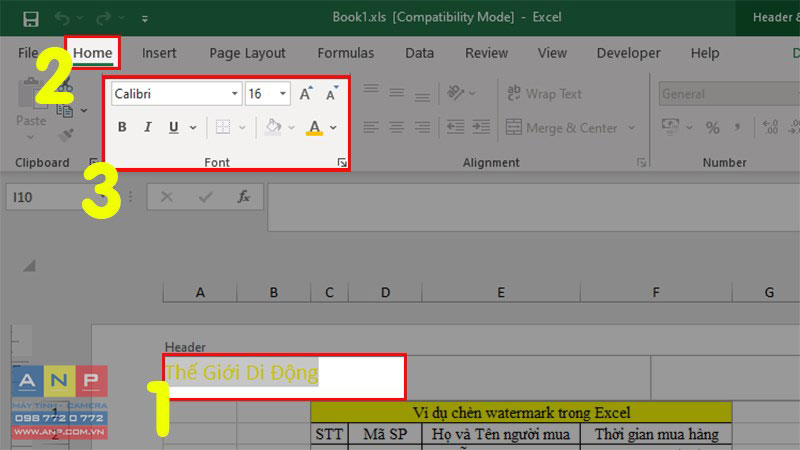Click Comma Style icon
This screenshot has height=450, width=800.
(737, 127)
